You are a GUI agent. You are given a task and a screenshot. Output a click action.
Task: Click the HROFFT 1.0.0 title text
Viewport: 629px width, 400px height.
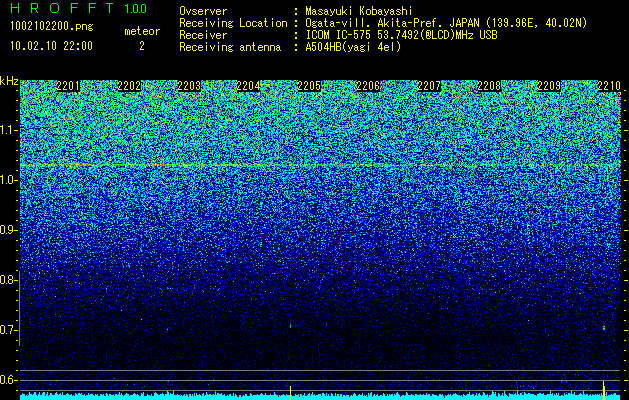pos(79,8)
